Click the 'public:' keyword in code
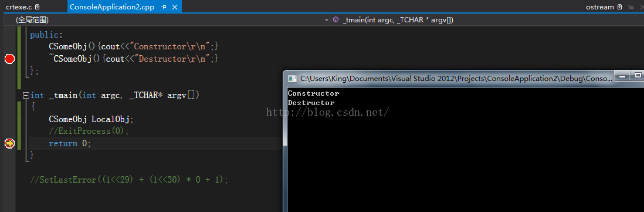The height and width of the screenshot is (212, 644). (x=46, y=35)
